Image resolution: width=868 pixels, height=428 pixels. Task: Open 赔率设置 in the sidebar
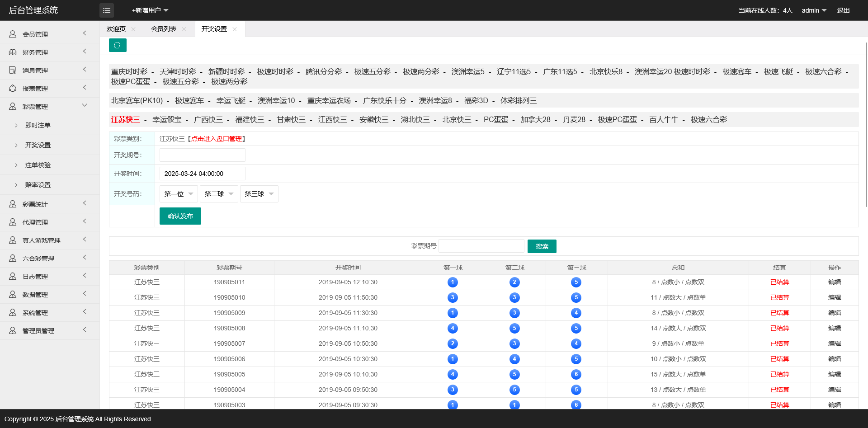pos(38,185)
